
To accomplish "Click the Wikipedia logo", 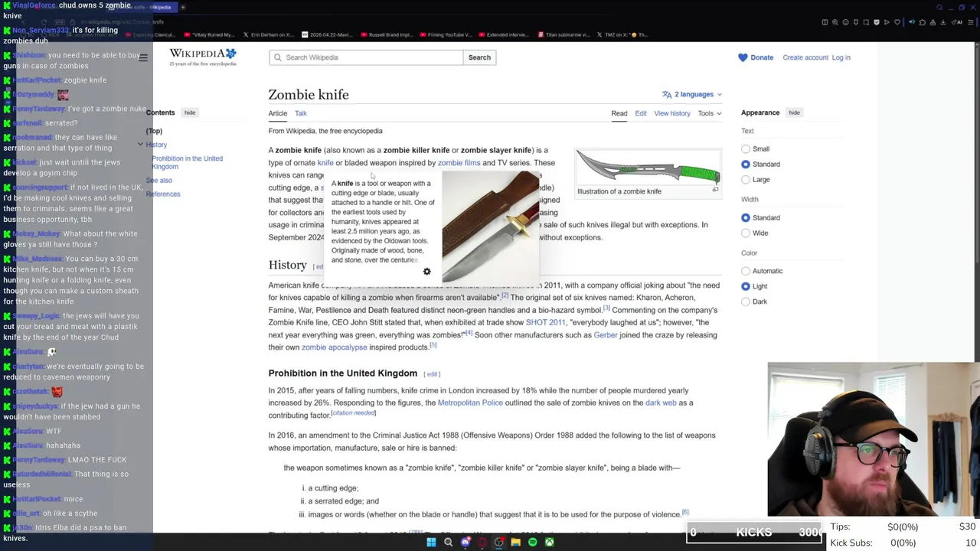I will coord(203,57).
